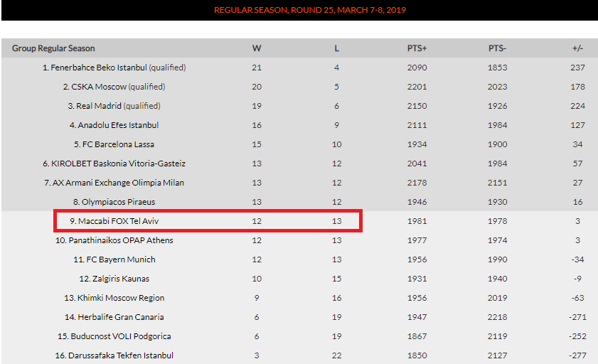
Task: Click Real Madrid's 19 wins value
Action: point(257,106)
